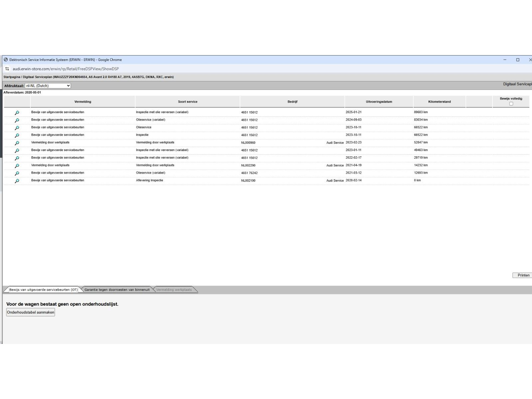Open details for the 2025-01-21 inspection entry
The width and height of the screenshot is (532, 399).
click(17, 113)
